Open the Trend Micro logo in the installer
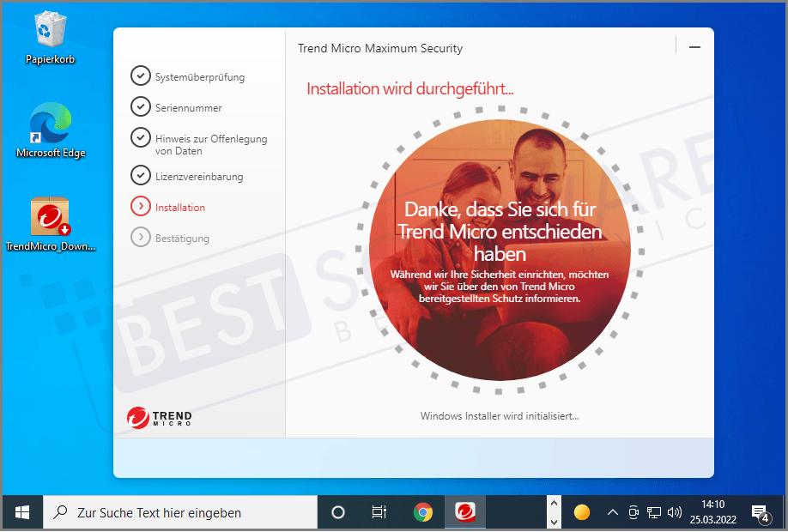Screen dimensions: 788x532 (x=158, y=418)
